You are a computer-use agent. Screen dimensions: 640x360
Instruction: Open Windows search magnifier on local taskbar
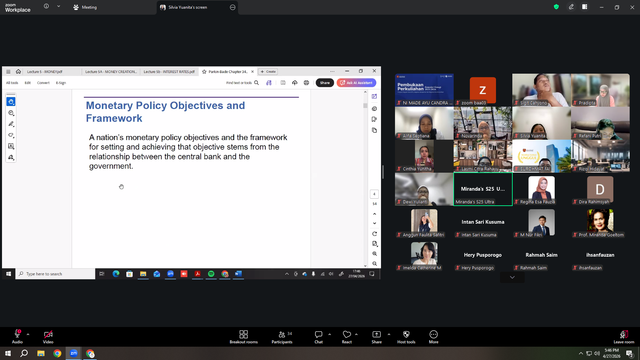pos(24,353)
